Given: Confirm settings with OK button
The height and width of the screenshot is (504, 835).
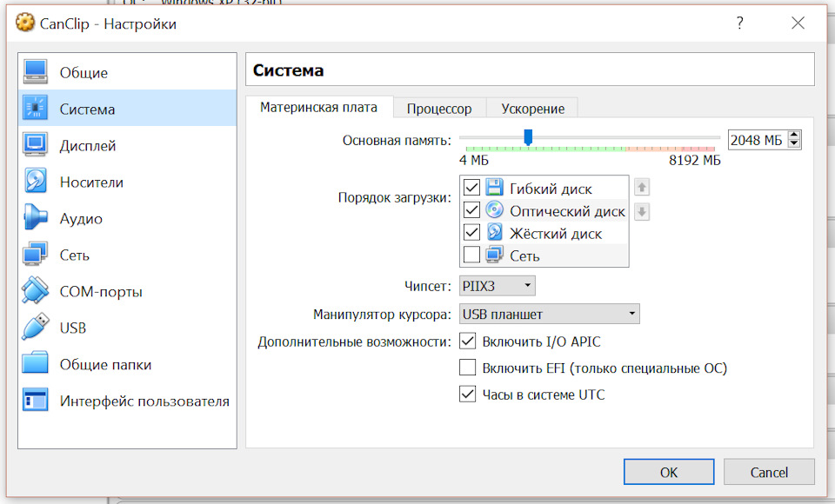Looking at the screenshot, I should click(669, 472).
